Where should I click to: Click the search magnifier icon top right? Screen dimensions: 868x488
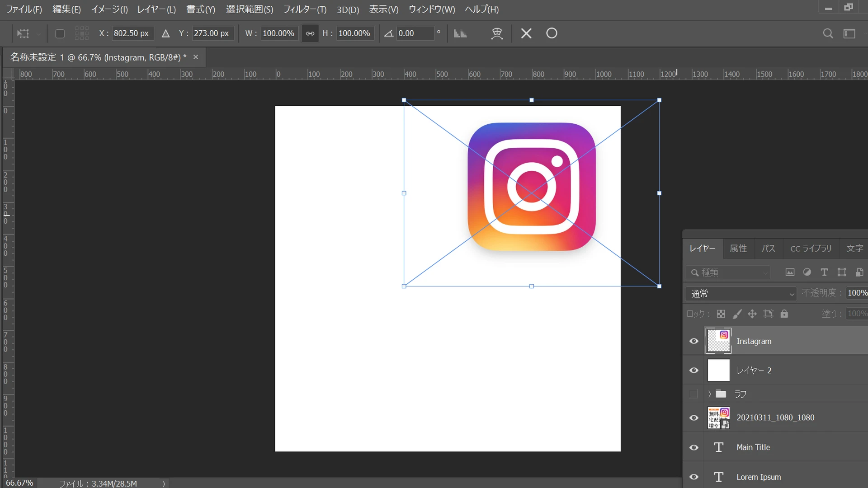[828, 33]
